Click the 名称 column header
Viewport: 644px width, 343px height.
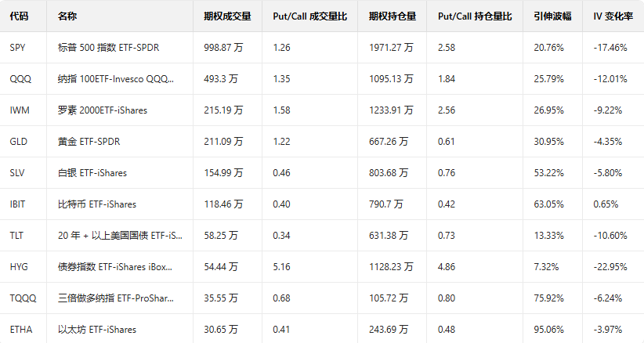point(67,16)
